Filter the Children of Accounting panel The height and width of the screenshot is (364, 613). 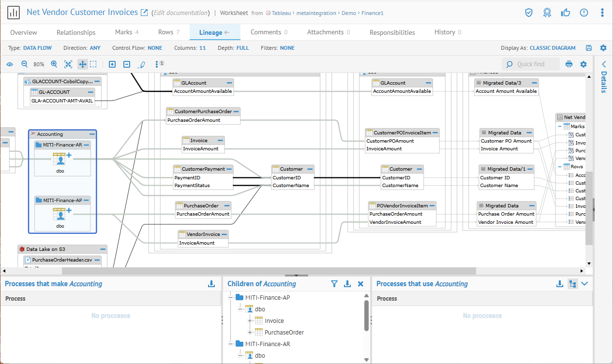coord(334,284)
